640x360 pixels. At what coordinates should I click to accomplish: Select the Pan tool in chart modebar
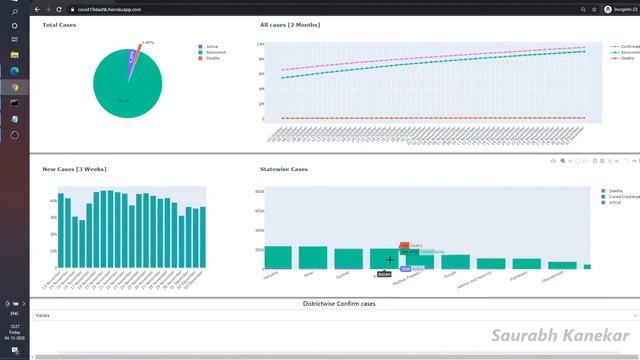pos(571,161)
